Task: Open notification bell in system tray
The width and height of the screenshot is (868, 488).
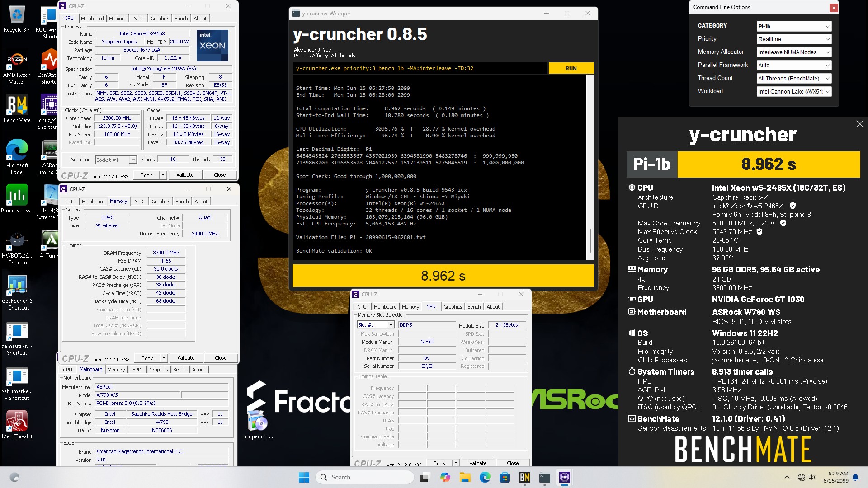Action: tap(855, 477)
